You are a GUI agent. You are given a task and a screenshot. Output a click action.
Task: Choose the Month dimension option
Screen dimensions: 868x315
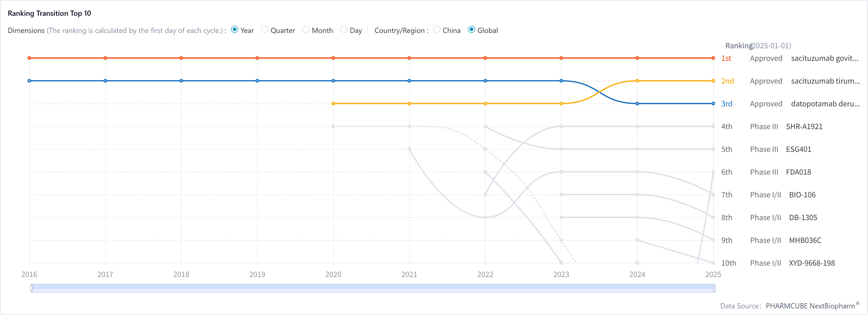point(306,30)
